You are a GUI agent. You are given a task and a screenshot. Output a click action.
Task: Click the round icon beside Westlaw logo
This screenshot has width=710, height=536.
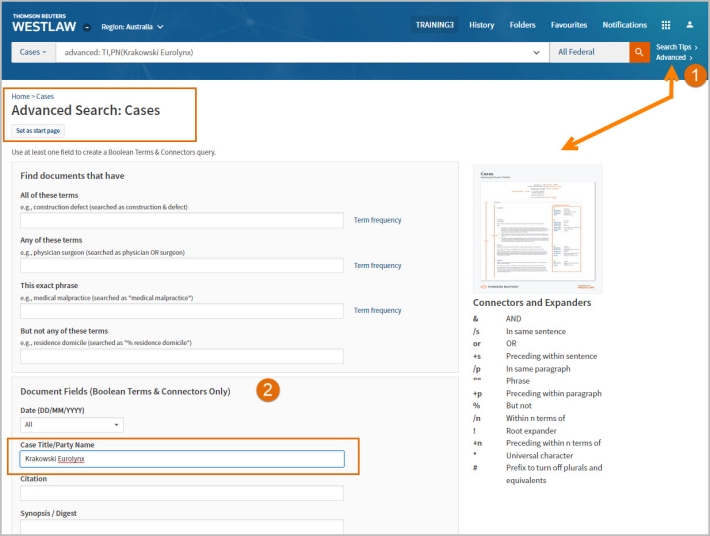(87, 27)
